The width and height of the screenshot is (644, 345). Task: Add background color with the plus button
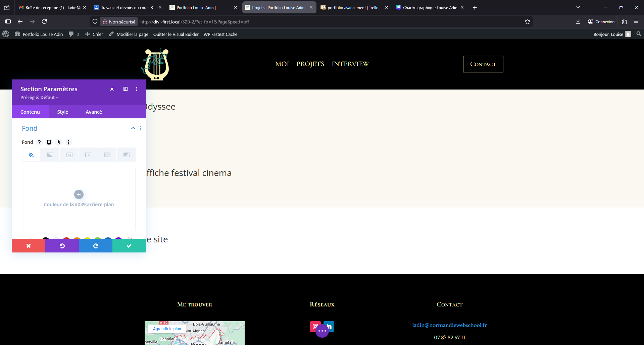tap(79, 194)
